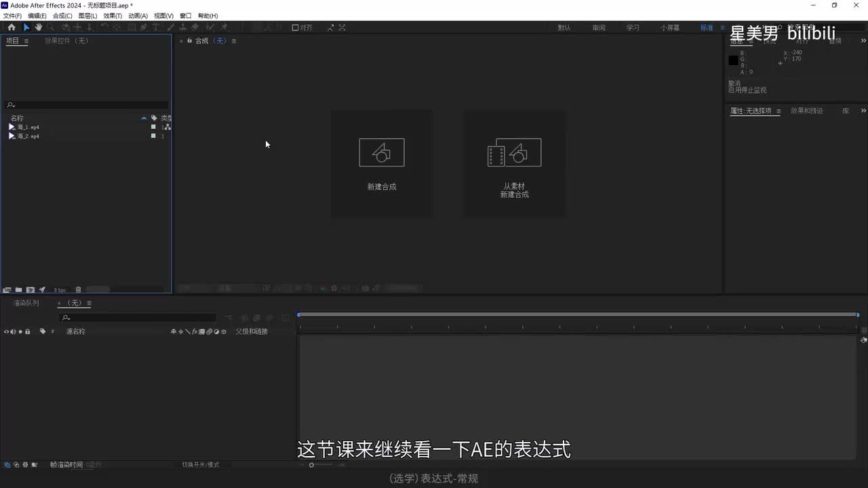Click the 8 bpc color depth button
This screenshot has height=488, width=868.
tap(60, 290)
